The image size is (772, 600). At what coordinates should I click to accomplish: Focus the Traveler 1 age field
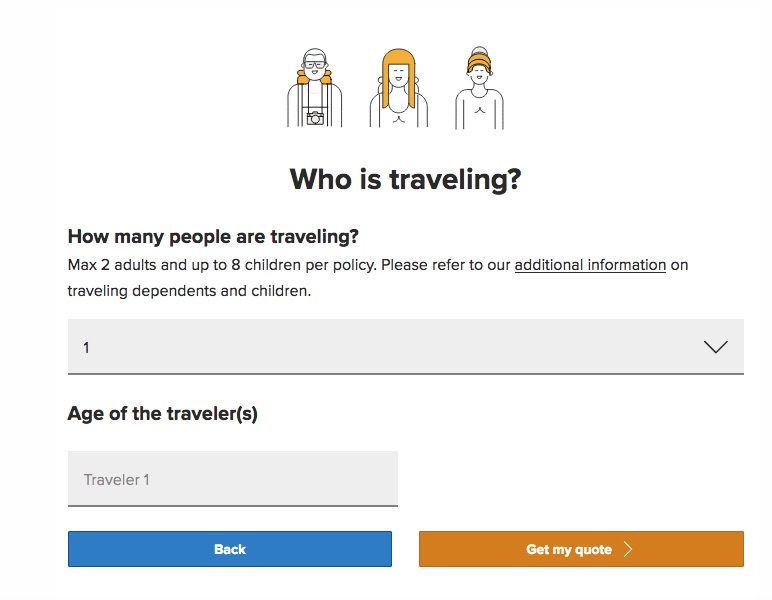coord(233,478)
